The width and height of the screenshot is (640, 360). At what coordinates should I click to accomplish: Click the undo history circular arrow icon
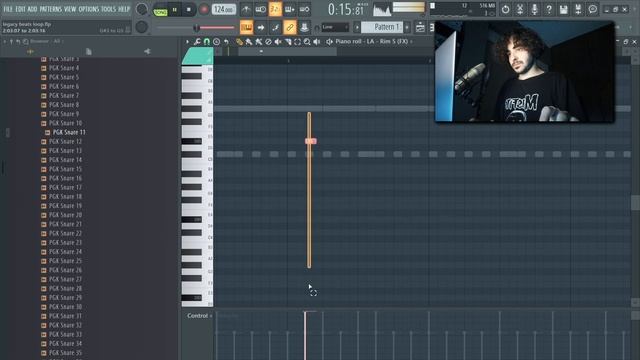pyautogui.click(x=505, y=9)
